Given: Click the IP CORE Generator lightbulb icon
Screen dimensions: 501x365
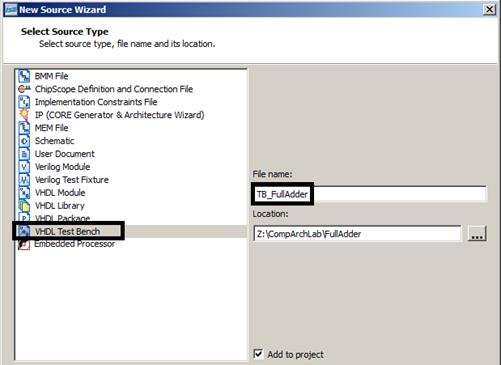Looking at the screenshot, I should (24, 115).
